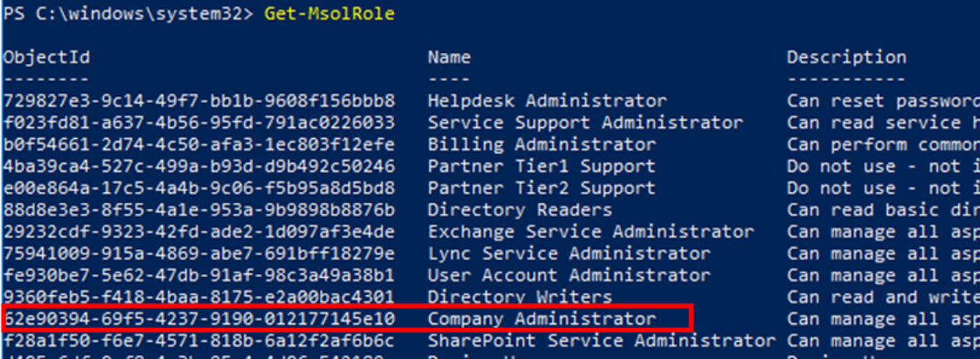Click the Name column header
The width and height of the screenshot is (980, 359).
(449, 57)
